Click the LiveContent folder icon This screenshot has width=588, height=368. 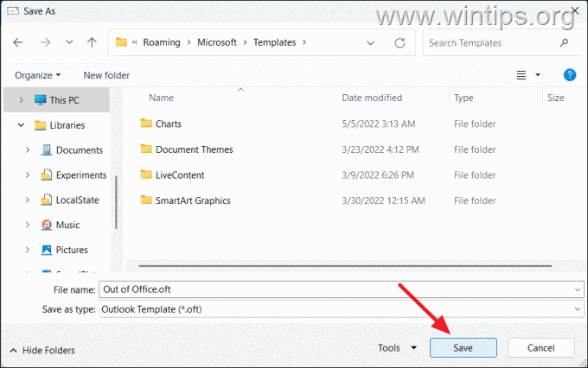point(146,174)
